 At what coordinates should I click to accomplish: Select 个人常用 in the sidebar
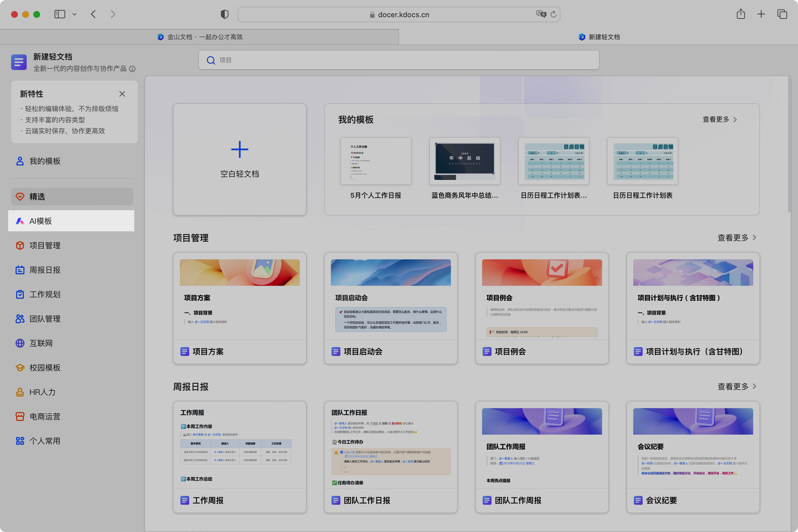click(44, 441)
